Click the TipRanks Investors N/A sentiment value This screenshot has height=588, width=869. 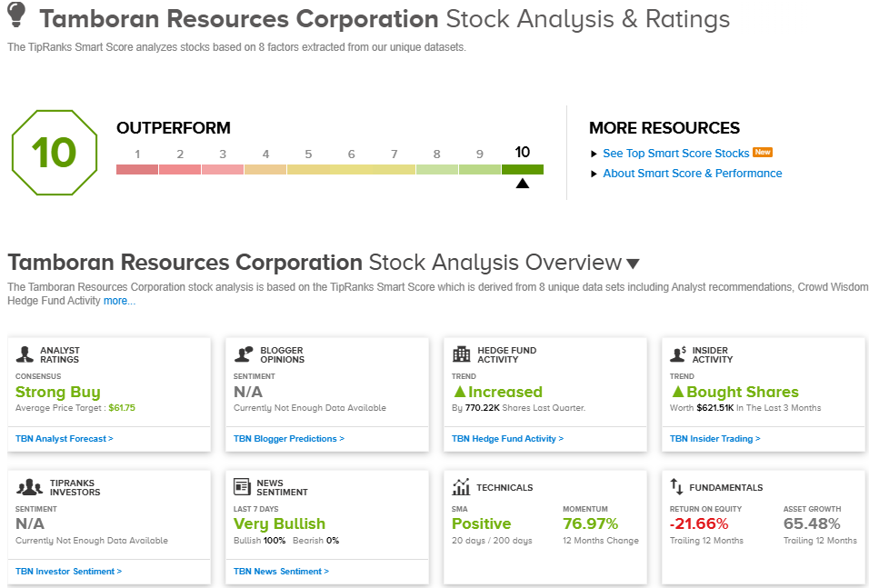[x=30, y=523]
